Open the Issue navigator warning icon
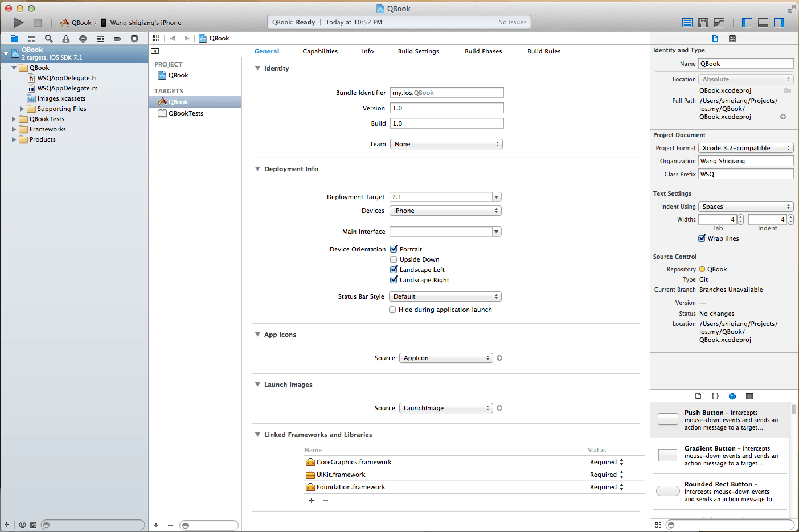 pos(66,39)
